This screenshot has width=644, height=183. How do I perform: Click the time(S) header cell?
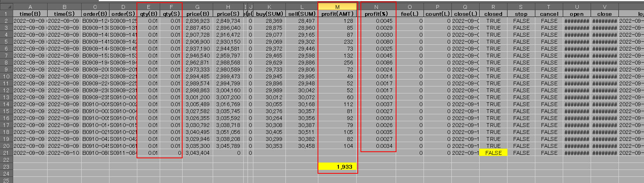point(64,14)
